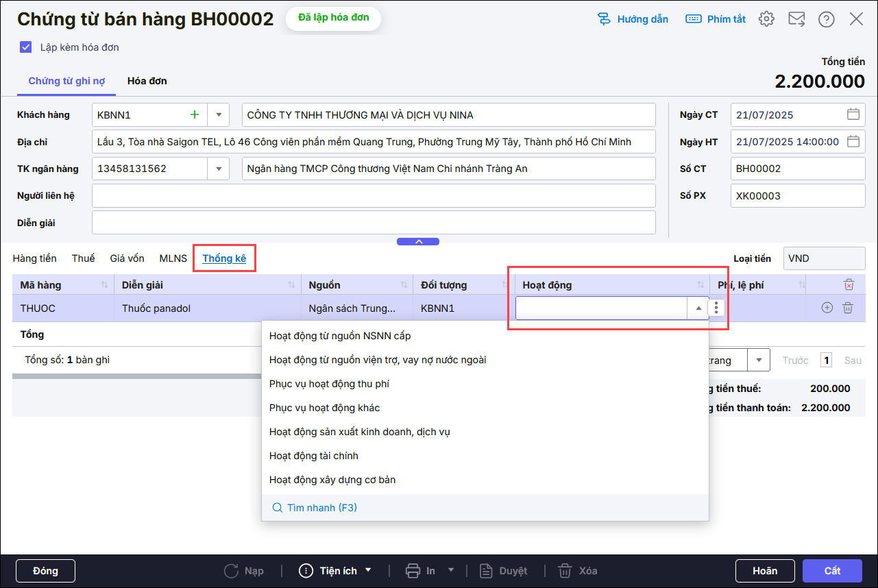Expand the Khách hàng dropdown arrow
This screenshot has height=588, width=878.
click(x=219, y=114)
